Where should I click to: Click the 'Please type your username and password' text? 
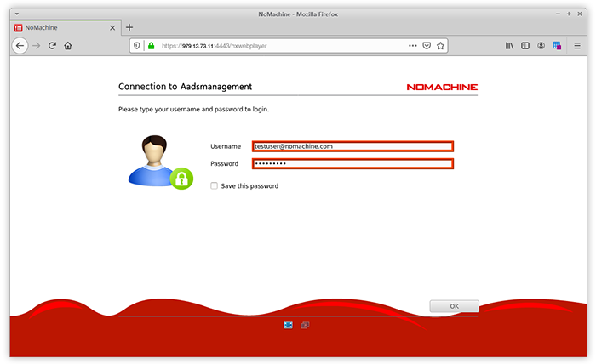193,110
